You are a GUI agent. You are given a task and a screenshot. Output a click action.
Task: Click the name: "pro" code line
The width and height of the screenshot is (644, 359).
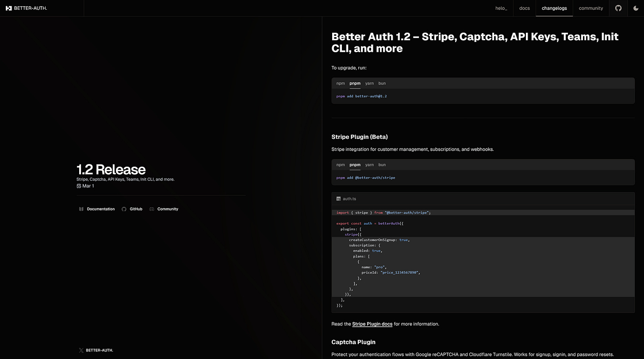(374, 267)
